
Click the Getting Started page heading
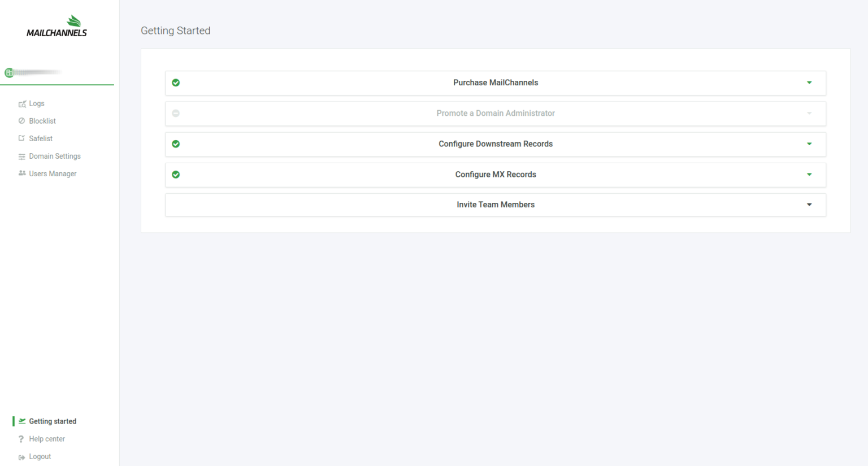click(x=175, y=31)
